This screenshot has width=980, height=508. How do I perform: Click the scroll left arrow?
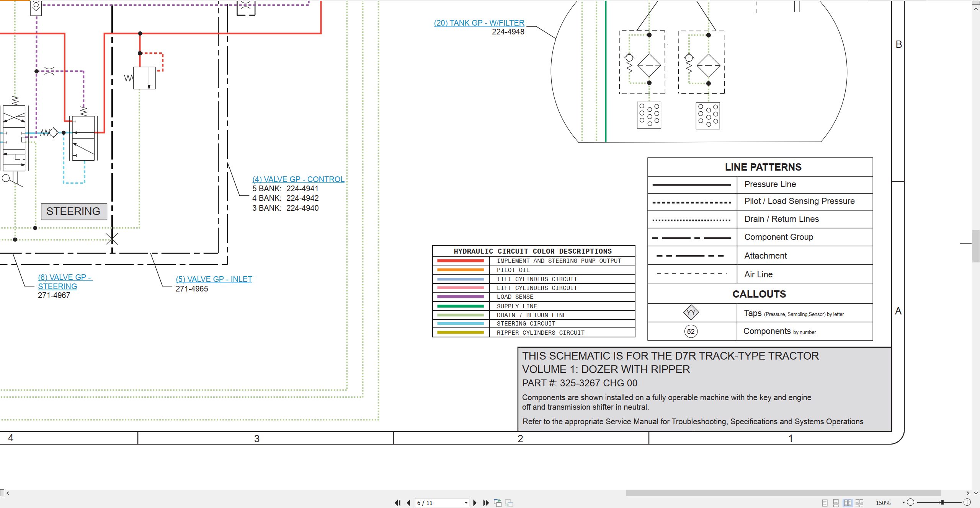click(x=8, y=493)
